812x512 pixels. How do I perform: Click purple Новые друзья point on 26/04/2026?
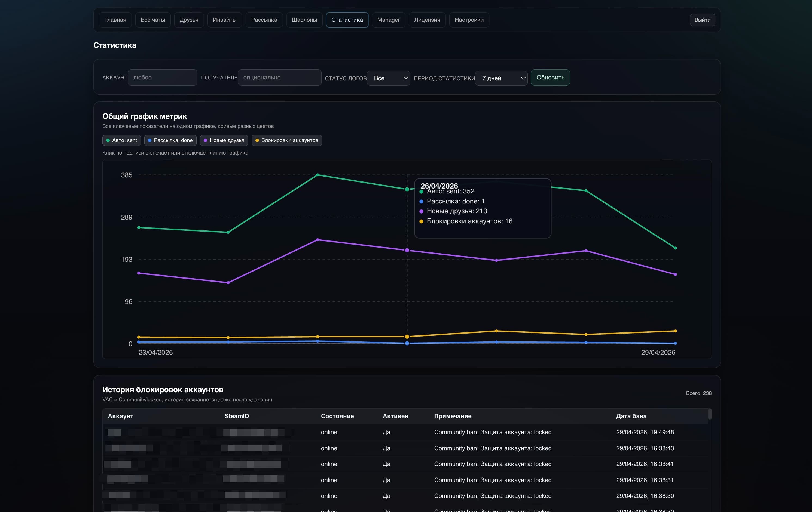[407, 250]
